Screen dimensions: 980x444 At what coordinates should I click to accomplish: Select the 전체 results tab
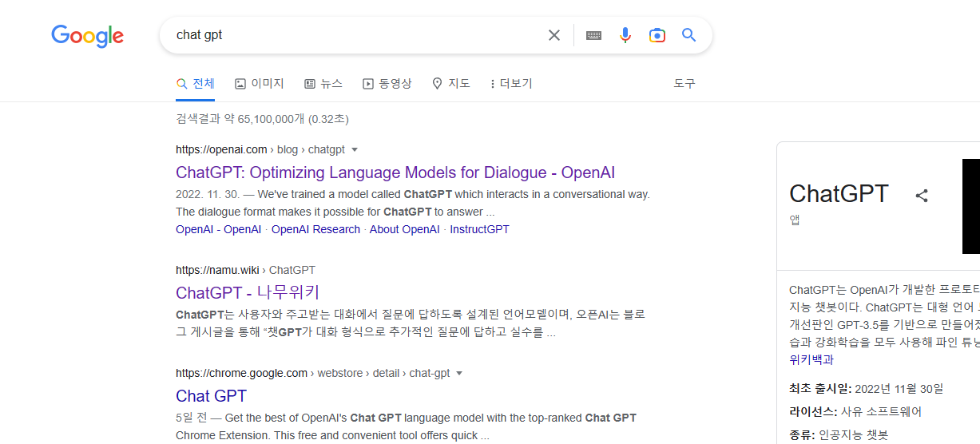tap(196, 83)
